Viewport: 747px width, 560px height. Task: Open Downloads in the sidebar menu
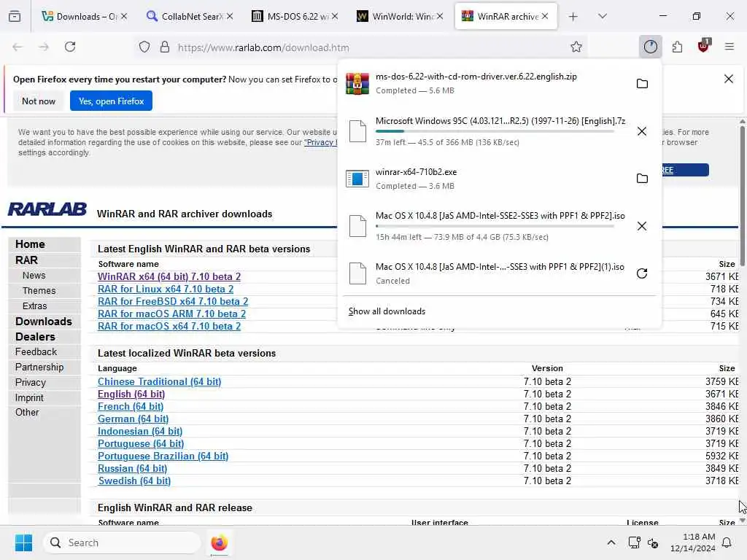43,322
